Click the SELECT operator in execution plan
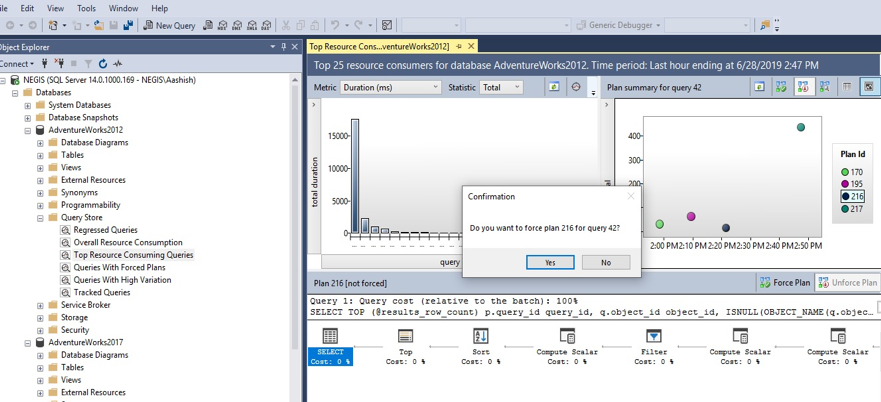This screenshot has height=402, width=881. (x=330, y=347)
